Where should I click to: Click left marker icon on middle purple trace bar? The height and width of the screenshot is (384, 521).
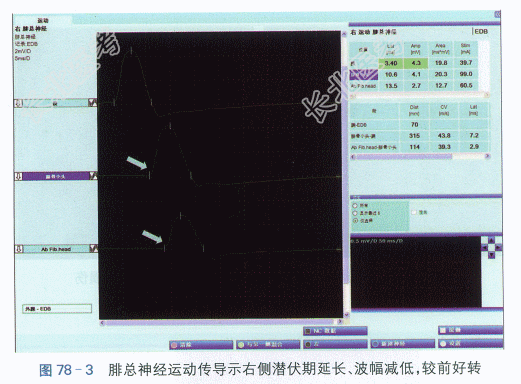19,176
